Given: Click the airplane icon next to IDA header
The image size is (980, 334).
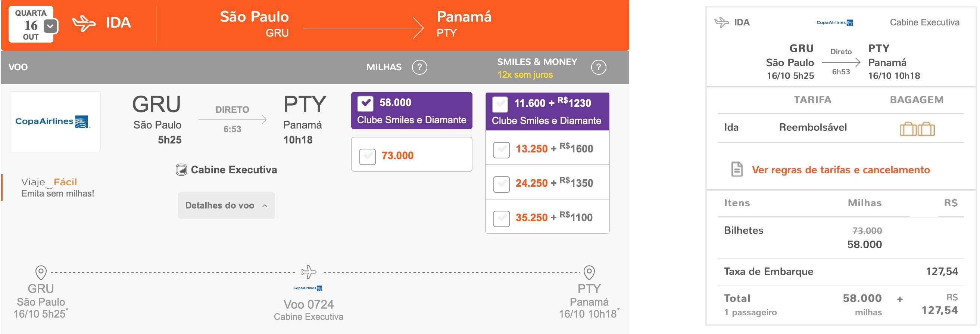Looking at the screenshot, I should tap(84, 24).
